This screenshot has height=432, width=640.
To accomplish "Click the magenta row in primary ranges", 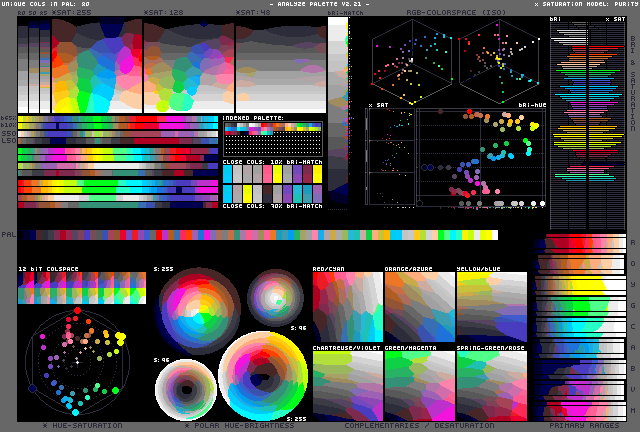I will pyautogui.click(x=578, y=410).
